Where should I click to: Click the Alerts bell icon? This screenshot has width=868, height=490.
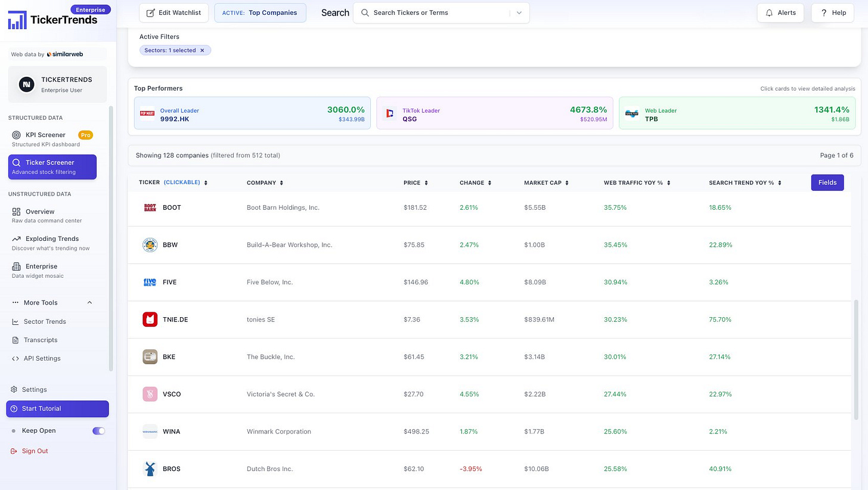769,13
